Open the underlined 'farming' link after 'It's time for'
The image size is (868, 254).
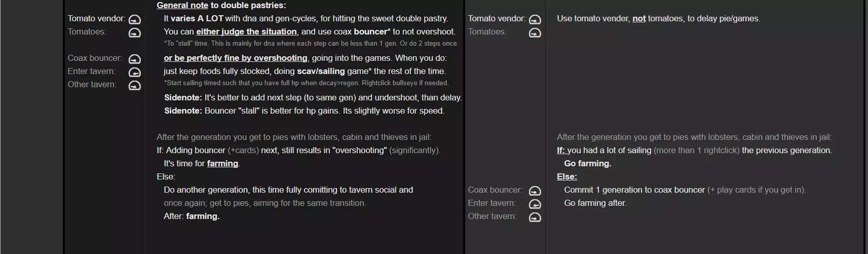click(222, 163)
